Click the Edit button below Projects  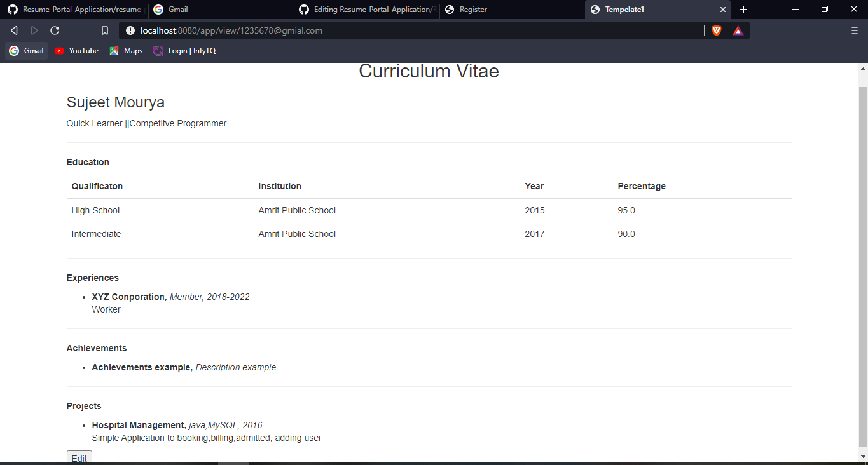(79, 457)
